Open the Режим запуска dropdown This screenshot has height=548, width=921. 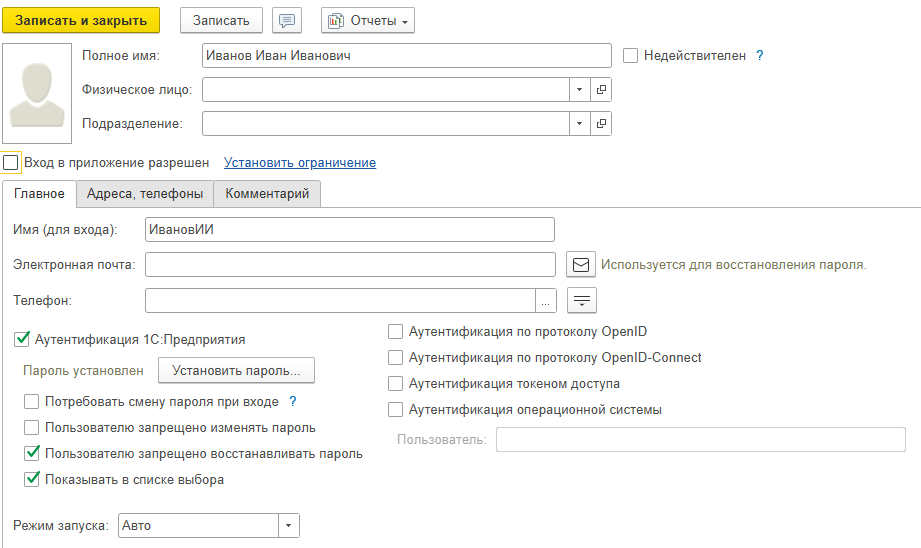[288, 525]
